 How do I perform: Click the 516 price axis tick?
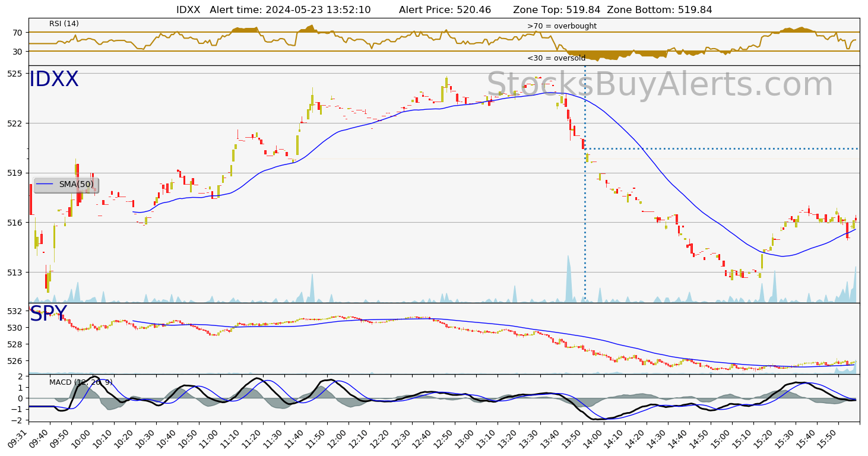(15, 223)
